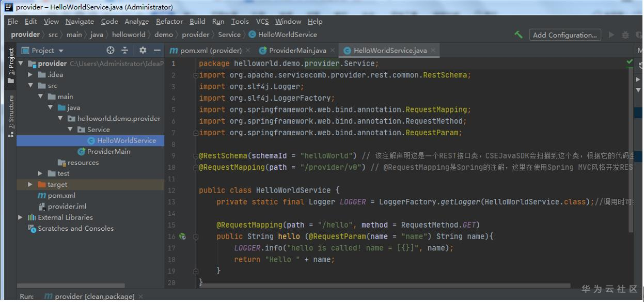Open the Window menu
Image resolution: width=644 pixels, height=302 pixels.
(x=288, y=21)
